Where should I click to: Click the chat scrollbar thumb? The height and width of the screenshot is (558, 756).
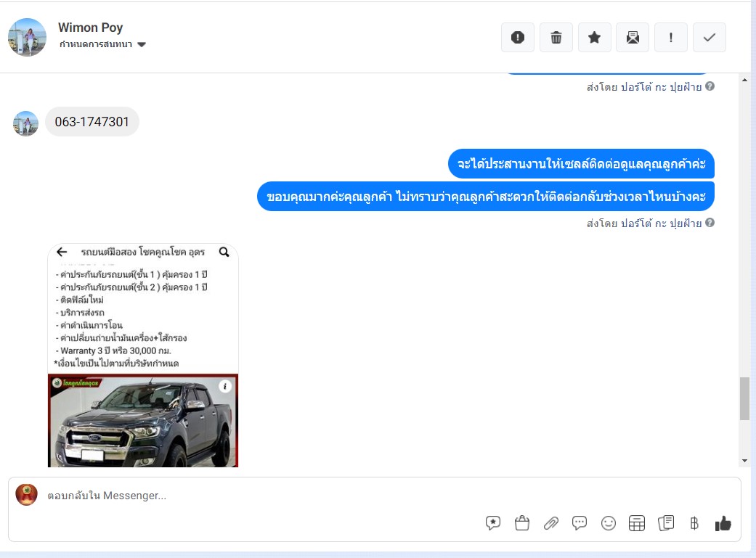[744, 398]
